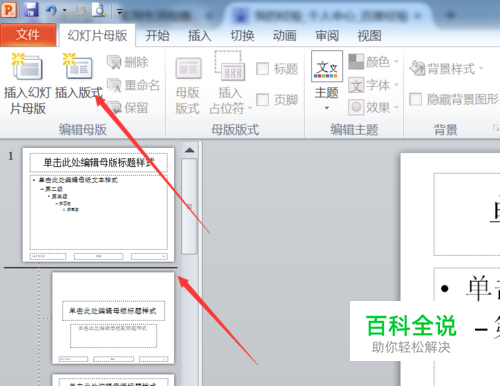Switch to the 开始 tab
The image size is (500, 386).
157,35
